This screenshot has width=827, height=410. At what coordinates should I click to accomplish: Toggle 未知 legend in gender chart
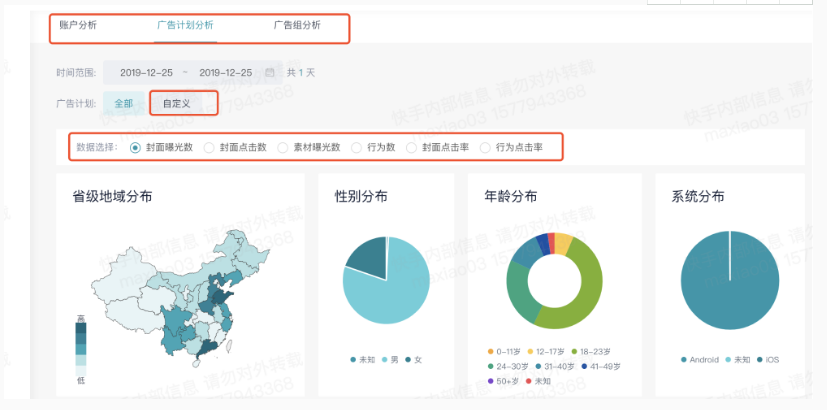362,360
